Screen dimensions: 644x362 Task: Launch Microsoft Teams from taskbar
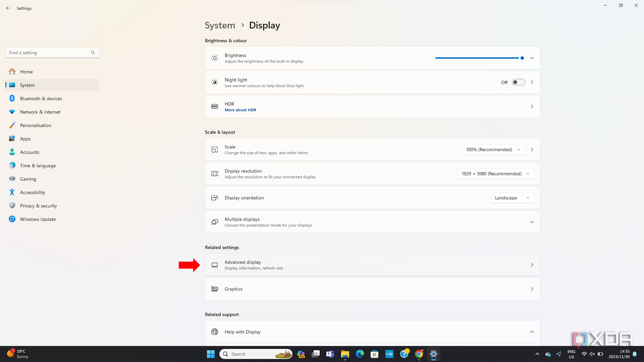[330, 354]
